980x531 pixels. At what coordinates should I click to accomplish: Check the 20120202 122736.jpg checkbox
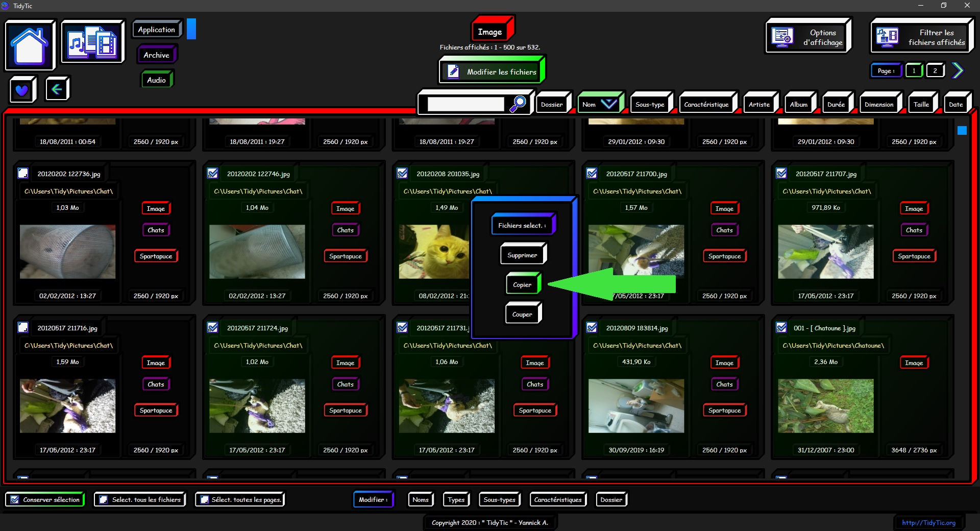pos(23,173)
